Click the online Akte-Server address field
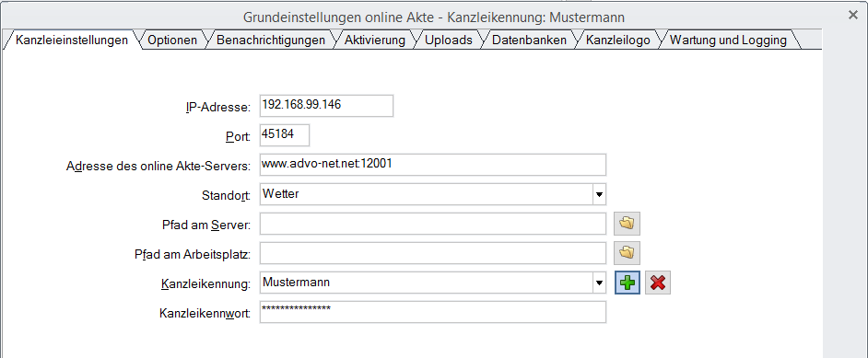Viewport: 868px width, 358px height. pos(432,165)
